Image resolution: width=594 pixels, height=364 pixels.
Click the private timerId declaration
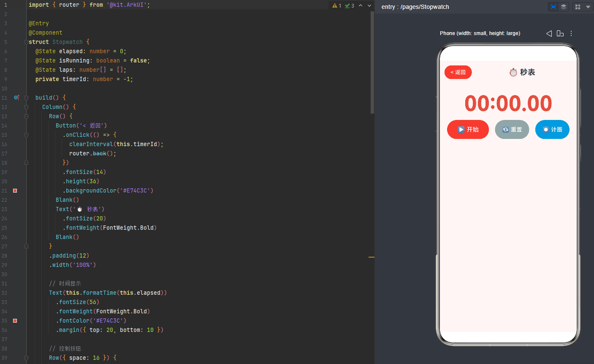click(84, 79)
